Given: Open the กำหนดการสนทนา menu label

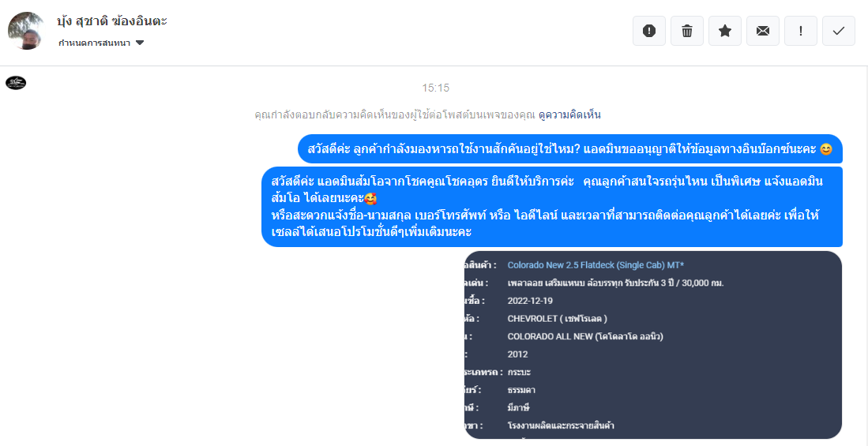Looking at the screenshot, I should pos(95,43).
